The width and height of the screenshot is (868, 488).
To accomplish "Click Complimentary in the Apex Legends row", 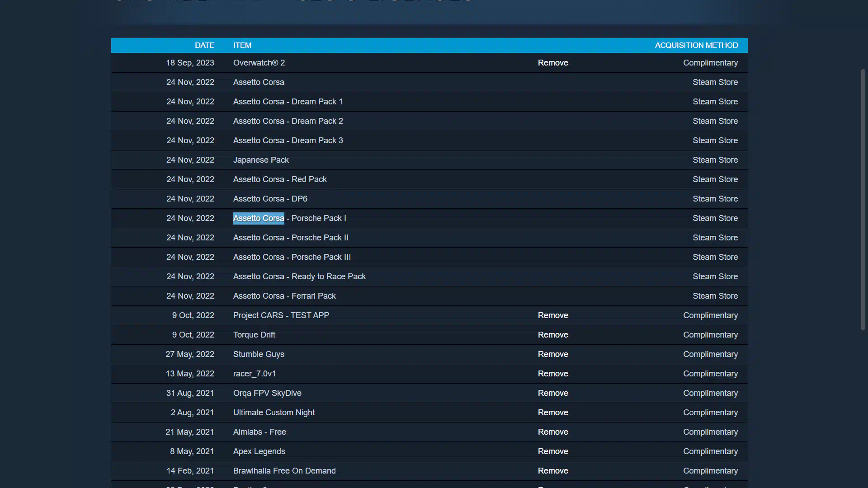I will 710,451.
